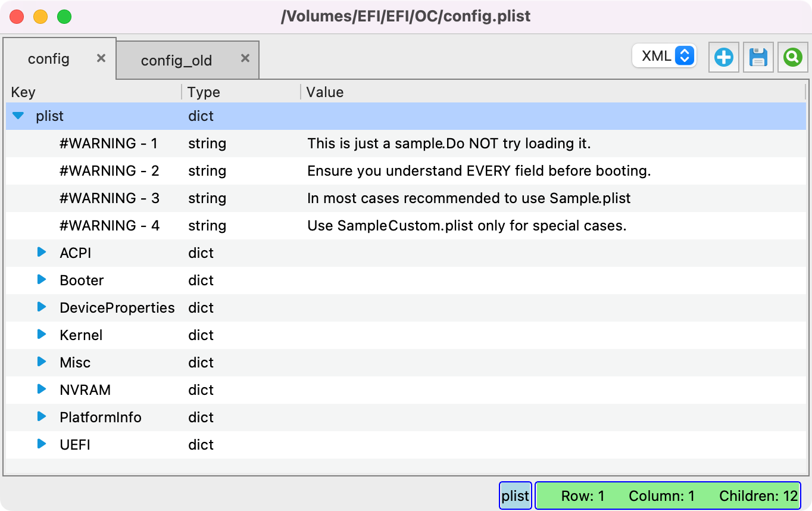Image resolution: width=812 pixels, height=511 pixels.
Task: Click the string type of #WARNING - 2
Action: [207, 171]
